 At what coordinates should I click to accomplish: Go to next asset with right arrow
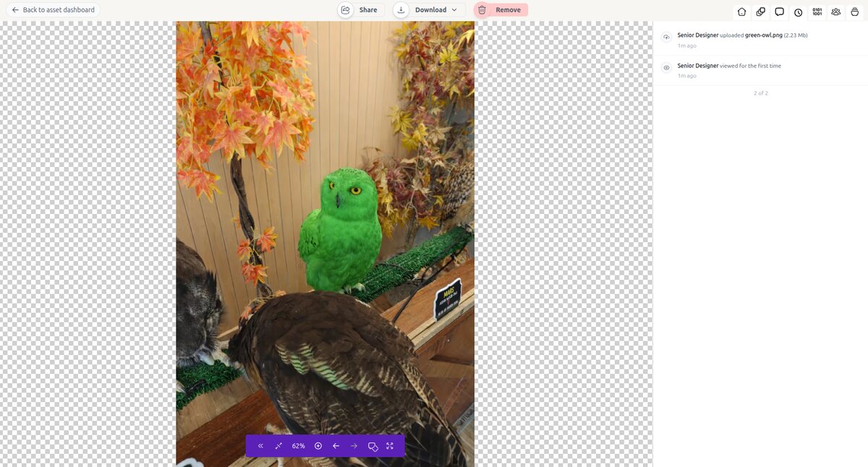tap(354, 446)
